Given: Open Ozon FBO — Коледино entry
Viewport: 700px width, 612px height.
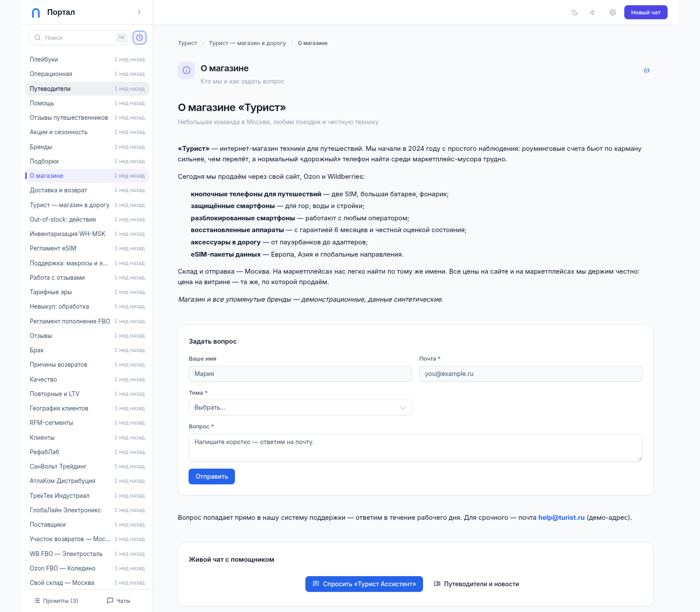Looking at the screenshot, I should tap(87, 568).
